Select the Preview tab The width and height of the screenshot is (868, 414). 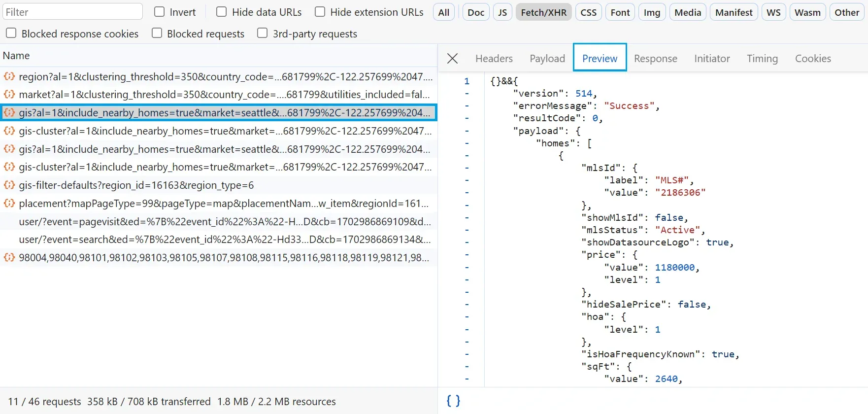600,58
